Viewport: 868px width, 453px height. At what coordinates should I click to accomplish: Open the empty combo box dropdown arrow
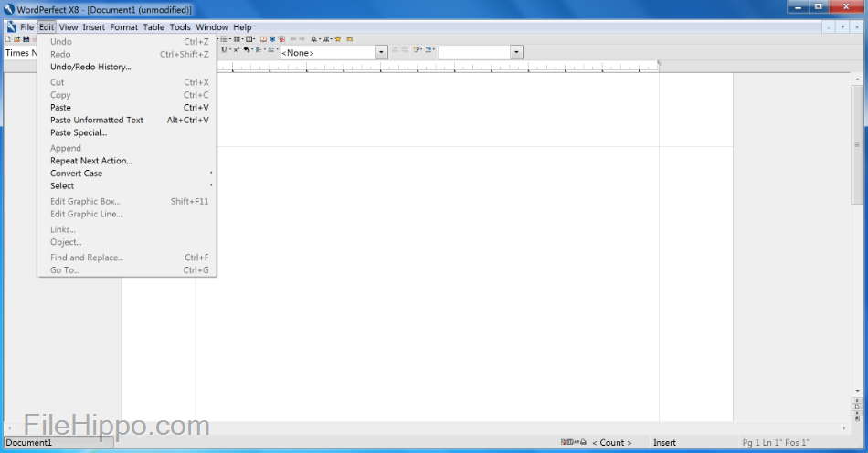point(516,53)
